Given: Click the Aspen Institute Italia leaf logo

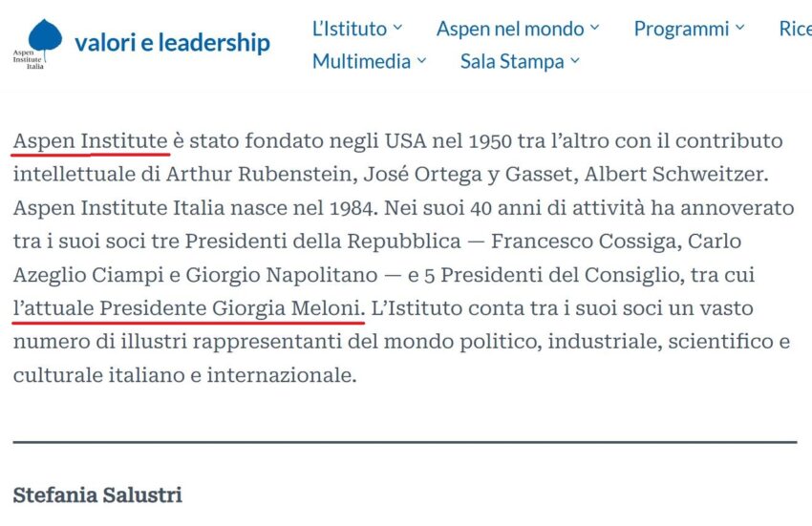Looking at the screenshot, I should (37, 44).
